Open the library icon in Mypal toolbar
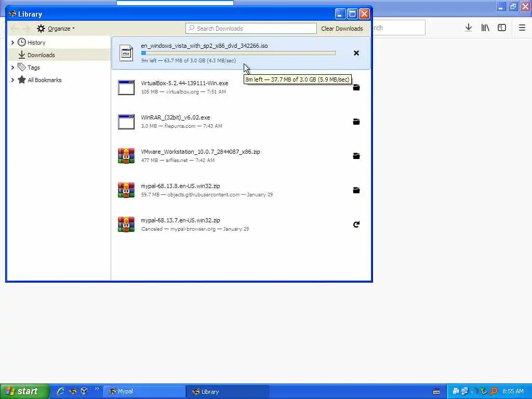The height and width of the screenshot is (399, 532). (x=485, y=28)
